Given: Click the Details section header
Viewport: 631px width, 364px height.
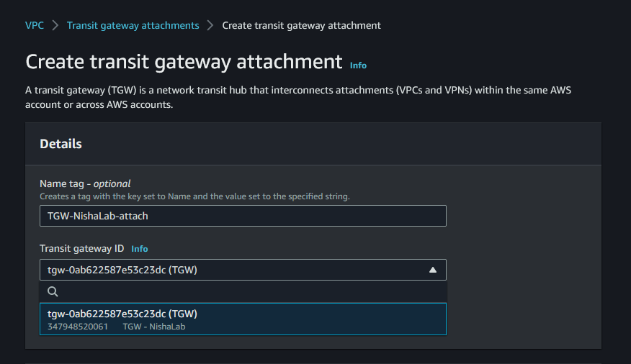Looking at the screenshot, I should [x=61, y=144].
